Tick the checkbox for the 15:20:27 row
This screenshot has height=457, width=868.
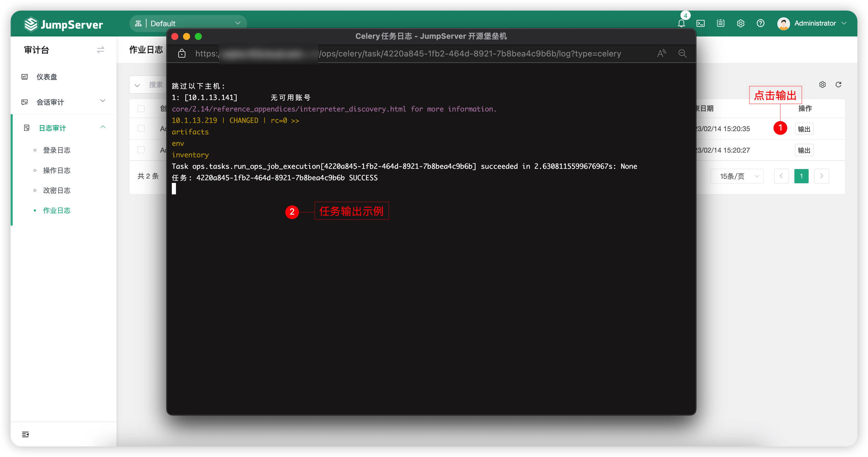(141, 149)
